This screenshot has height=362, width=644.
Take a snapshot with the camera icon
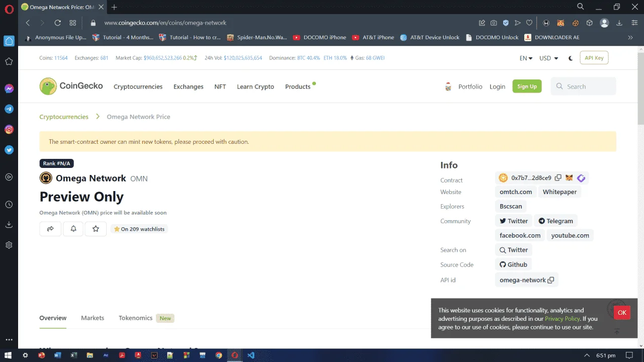[494, 23]
